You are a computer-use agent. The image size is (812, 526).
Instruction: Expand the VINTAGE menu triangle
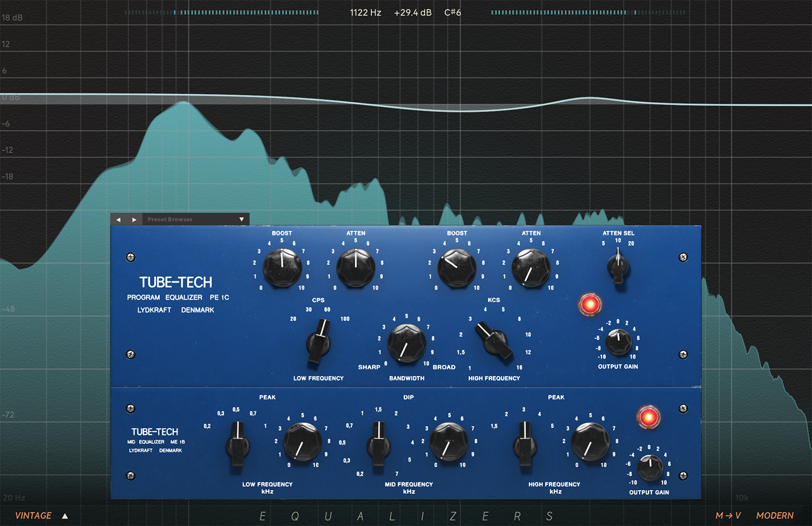[65, 516]
